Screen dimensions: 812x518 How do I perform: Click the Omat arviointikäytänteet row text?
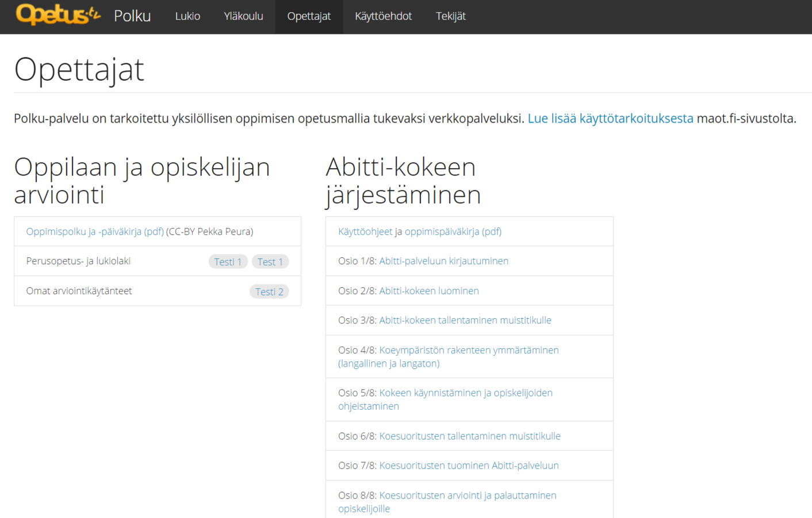pyautogui.click(x=79, y=291)
